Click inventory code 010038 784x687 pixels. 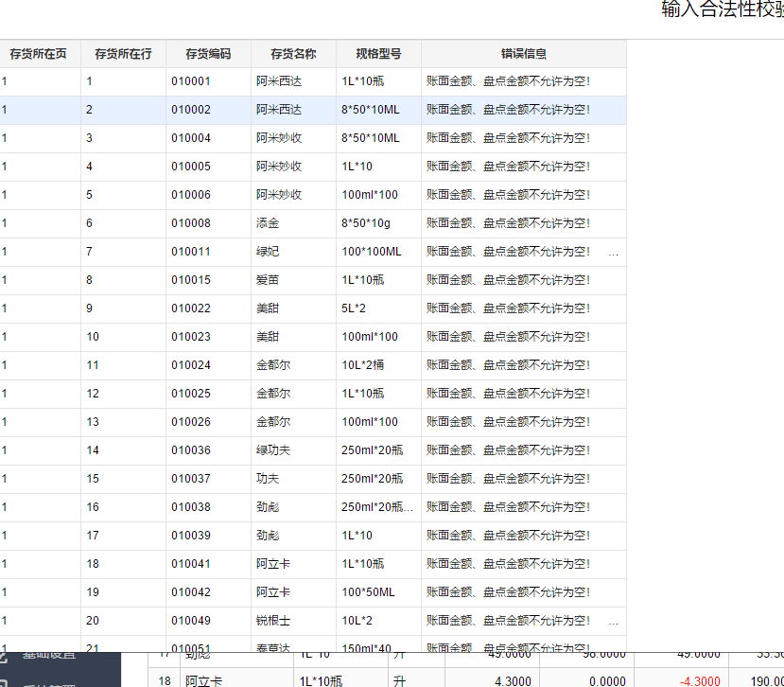click(x=191, y=507)
